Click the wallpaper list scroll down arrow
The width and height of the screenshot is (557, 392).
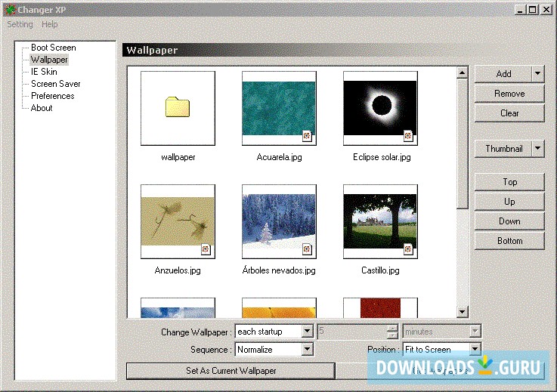[462, 312]
